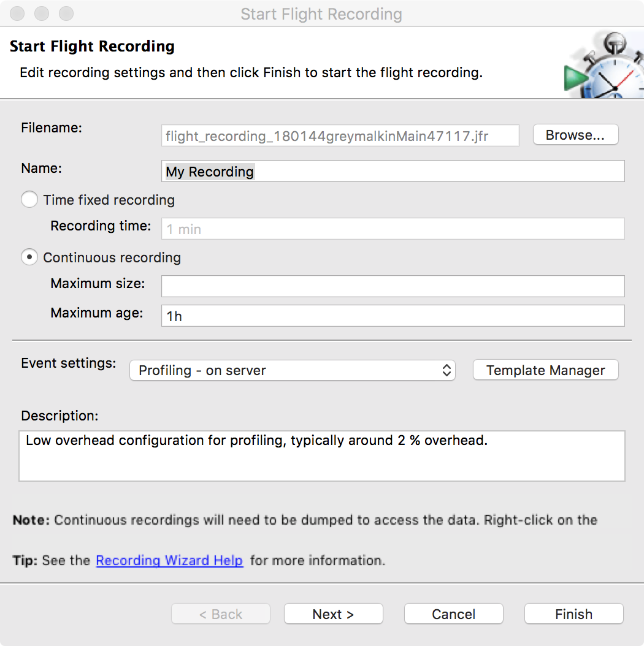
Task: Click the Recording time field
Action: tap(393, 229)
